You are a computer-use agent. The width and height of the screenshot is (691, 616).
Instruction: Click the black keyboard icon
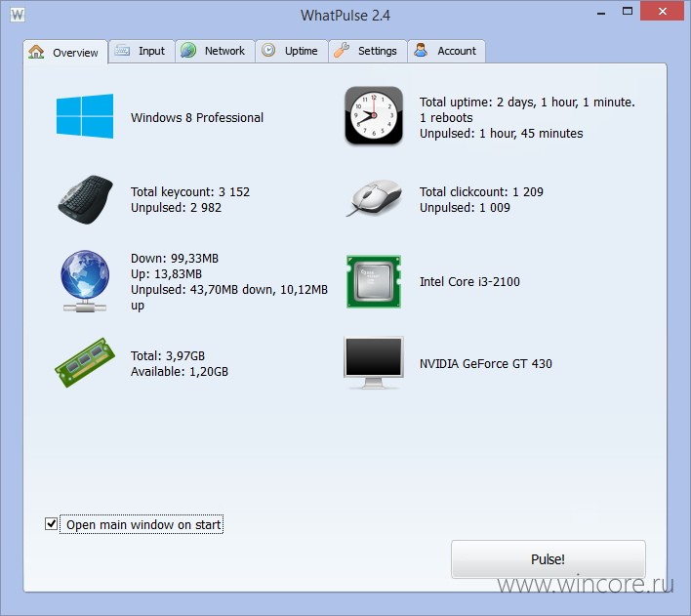click(86, 199)
